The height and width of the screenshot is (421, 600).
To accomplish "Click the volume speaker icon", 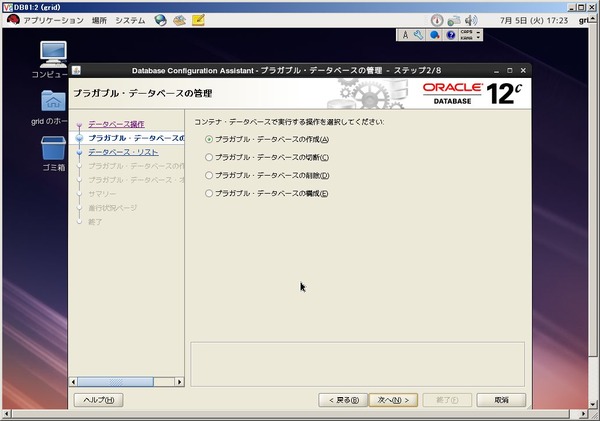I will coord(471,20).
